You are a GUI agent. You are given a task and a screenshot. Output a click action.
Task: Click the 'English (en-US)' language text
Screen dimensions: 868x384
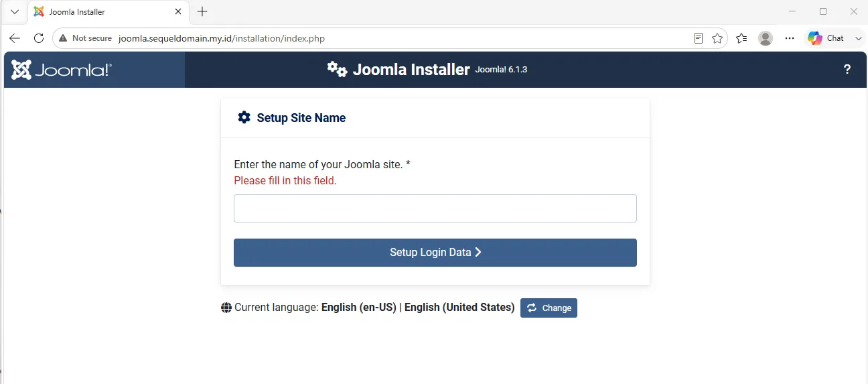[359, 308]
